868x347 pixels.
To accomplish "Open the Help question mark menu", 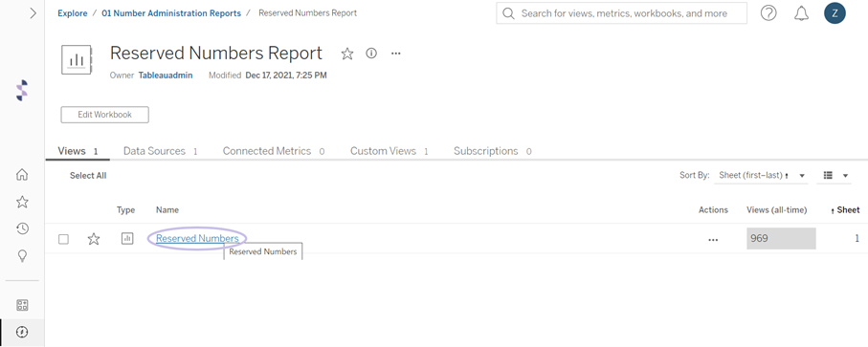I will 768,13.
